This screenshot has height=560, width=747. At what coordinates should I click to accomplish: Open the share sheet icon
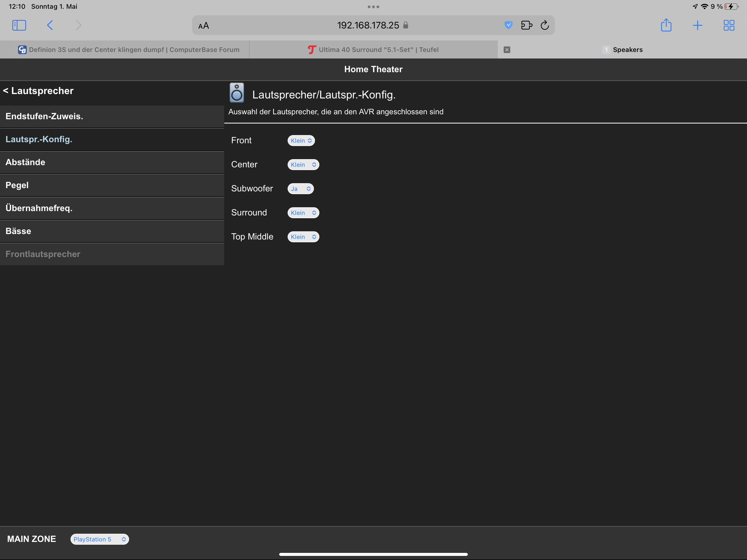[x=666, y=25]
